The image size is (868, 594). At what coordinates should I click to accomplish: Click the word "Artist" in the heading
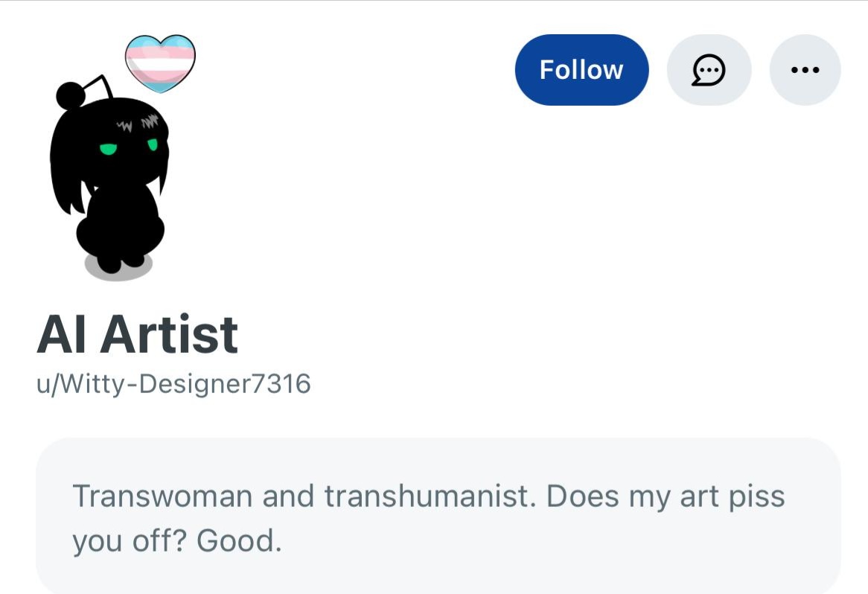(x=169, y=334)
